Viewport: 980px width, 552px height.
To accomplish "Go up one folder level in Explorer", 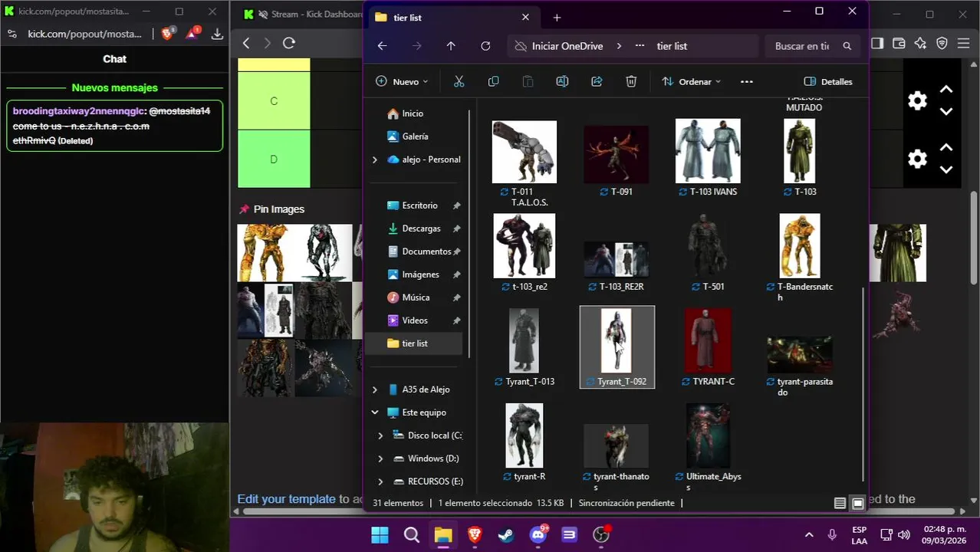I will coord(451,46).
